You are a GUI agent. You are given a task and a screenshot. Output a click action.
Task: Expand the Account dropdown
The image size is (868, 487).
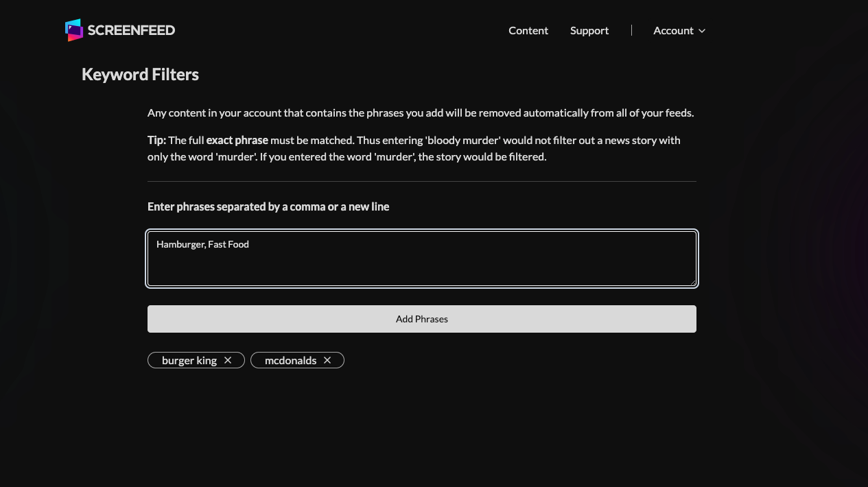[679, 30]
